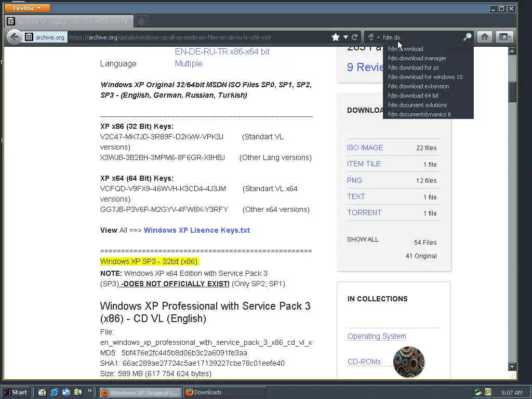Click the fourth Quick Launch search-folder icon
Screen dimensions: 532x399
[78, 392]
